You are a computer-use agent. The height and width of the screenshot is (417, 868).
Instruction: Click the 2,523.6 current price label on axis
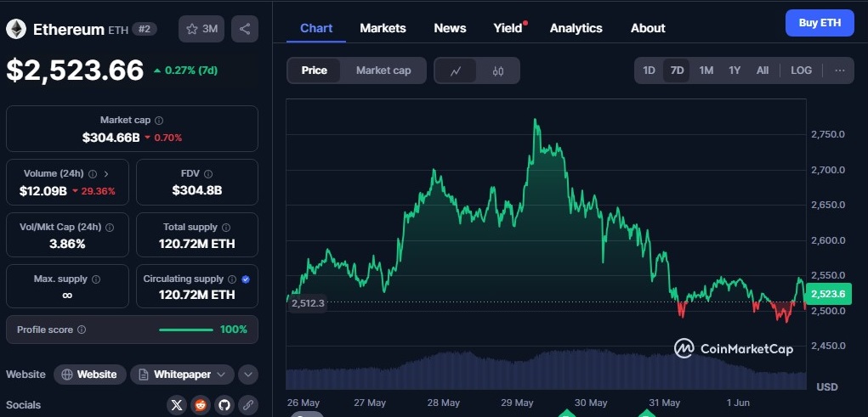(x=828, y=294)
